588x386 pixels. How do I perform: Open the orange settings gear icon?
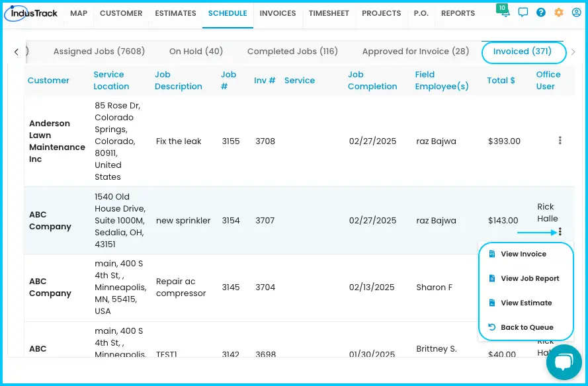tap(559, 13)
